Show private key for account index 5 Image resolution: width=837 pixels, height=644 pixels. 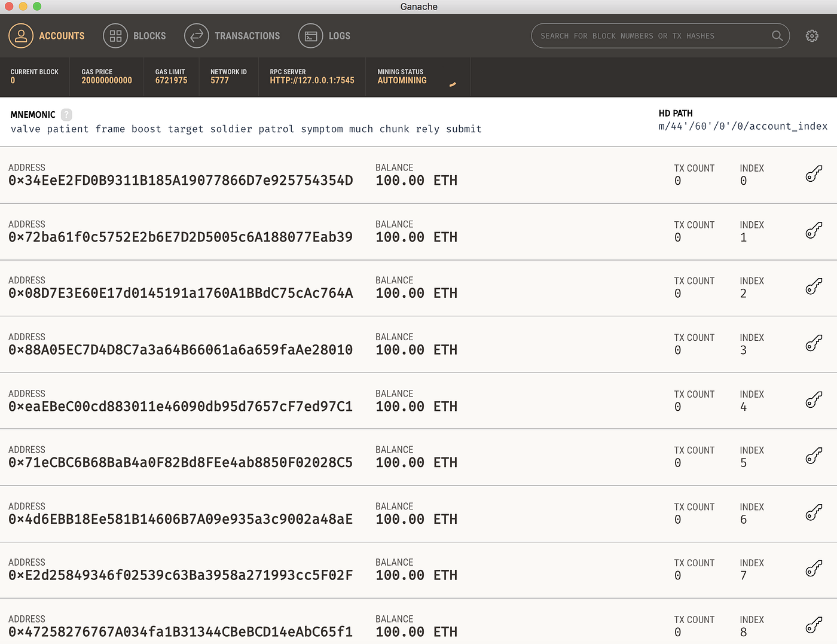pyautogui.click(x=814, y=456)
